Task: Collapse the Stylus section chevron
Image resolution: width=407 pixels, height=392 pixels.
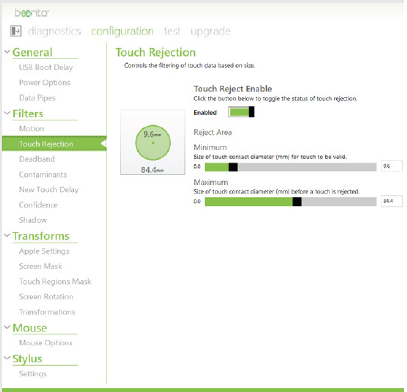Action: point(7,358)
